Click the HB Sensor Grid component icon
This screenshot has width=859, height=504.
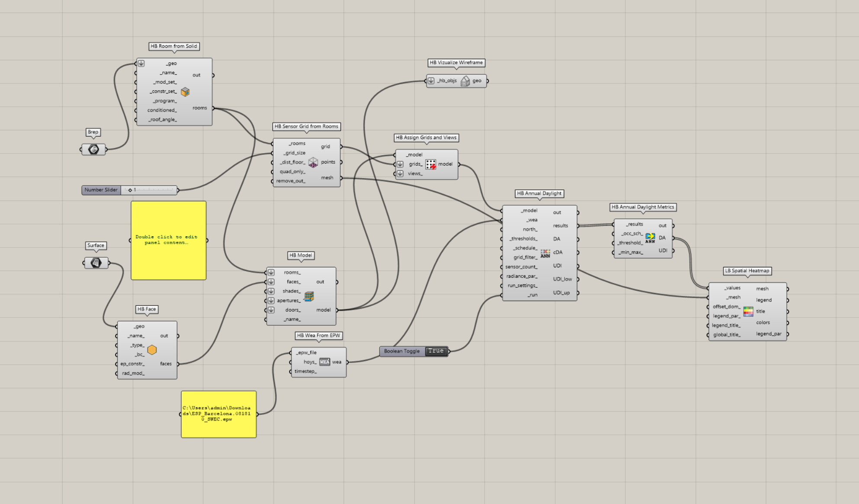point(313,163)
